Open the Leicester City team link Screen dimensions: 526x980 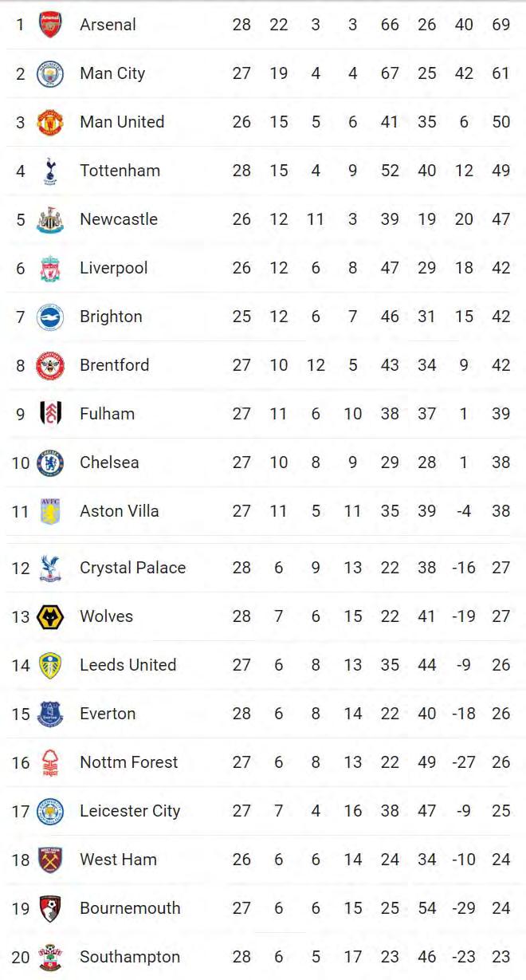point(130,811)
